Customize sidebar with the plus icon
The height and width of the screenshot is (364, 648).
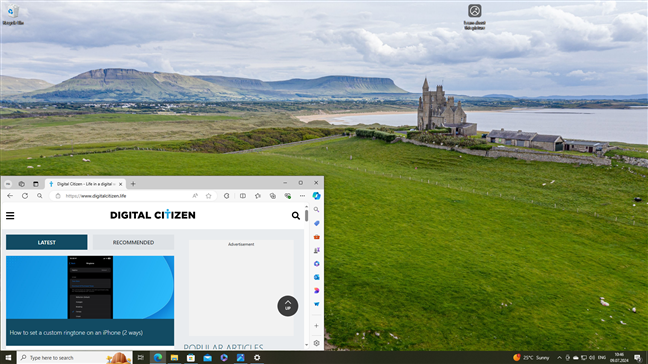coord(317,326)
